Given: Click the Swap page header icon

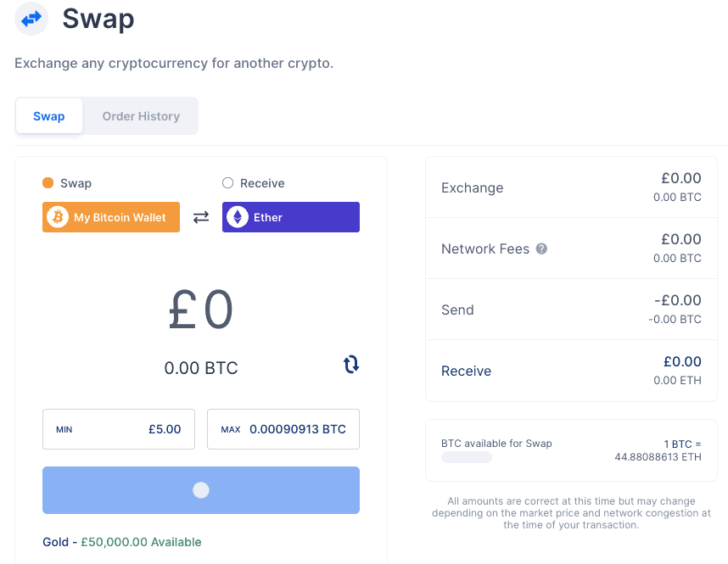Looking at the screenshot, I should tap(31, 18).
